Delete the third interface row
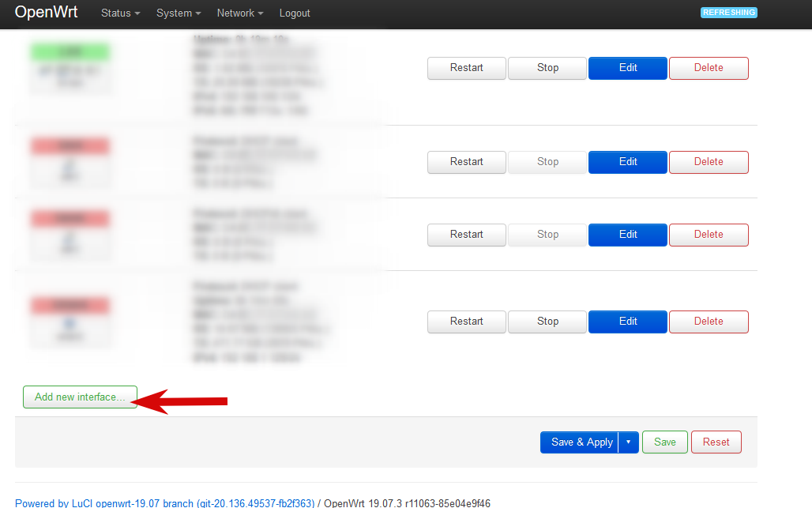The image size is (812, 508). coord(709,235)
